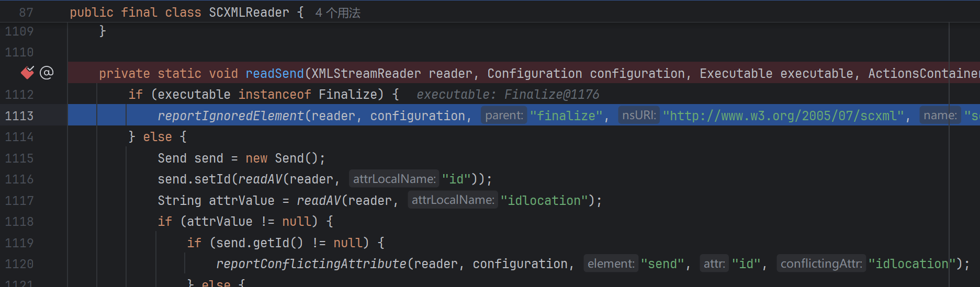Viewport: 980px width, 287px height.
Task: Click the 'parent:' parameter hint
Action: 504,116
